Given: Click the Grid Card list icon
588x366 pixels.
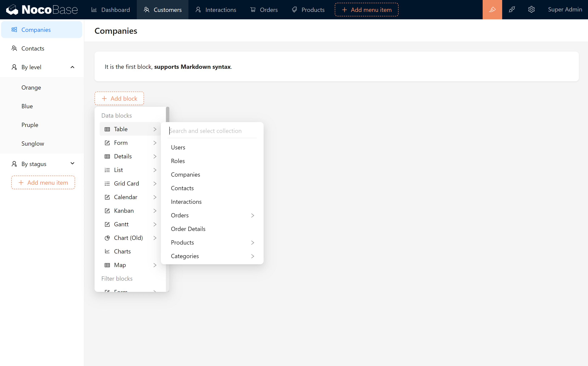Looking at the screenshot, I should 107,183.
